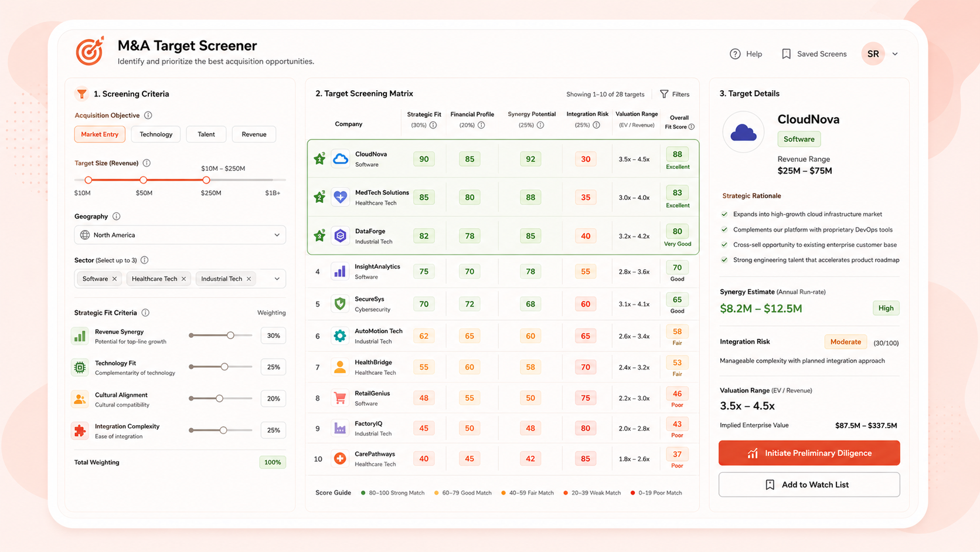980x552 pixels.
Task: Click the CloudNova rank star badge
Action: pyautogui.click(x=319, y=158)
